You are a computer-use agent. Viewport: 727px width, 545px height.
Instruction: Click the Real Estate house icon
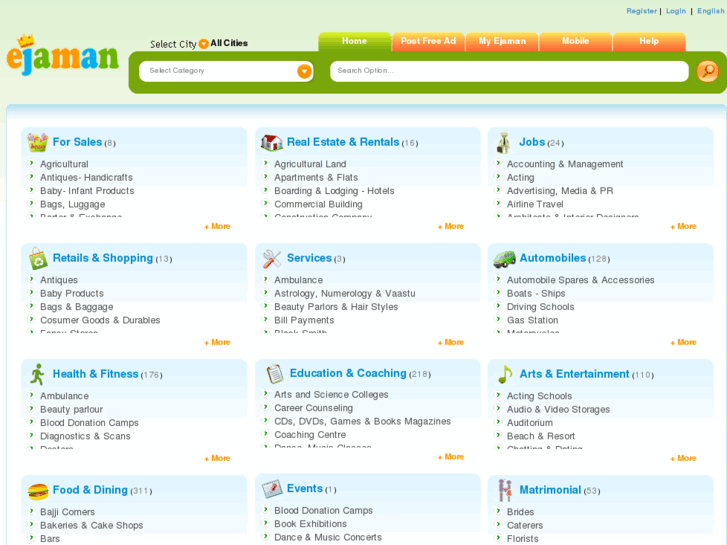pyautogui.click(x=272, y=142)
